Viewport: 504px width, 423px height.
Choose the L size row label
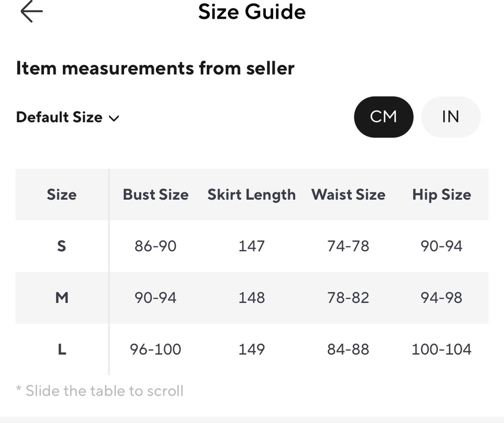pos(62,349)
